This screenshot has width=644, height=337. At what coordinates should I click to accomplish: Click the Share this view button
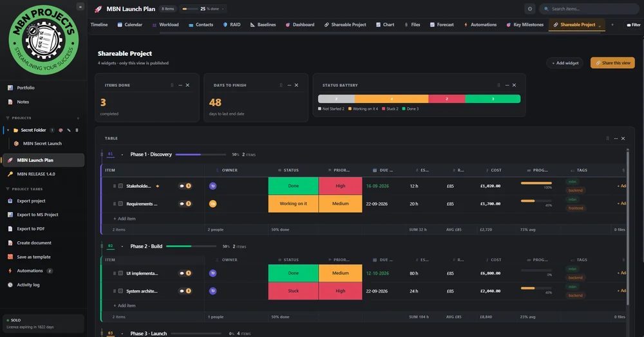coord(612,63)
